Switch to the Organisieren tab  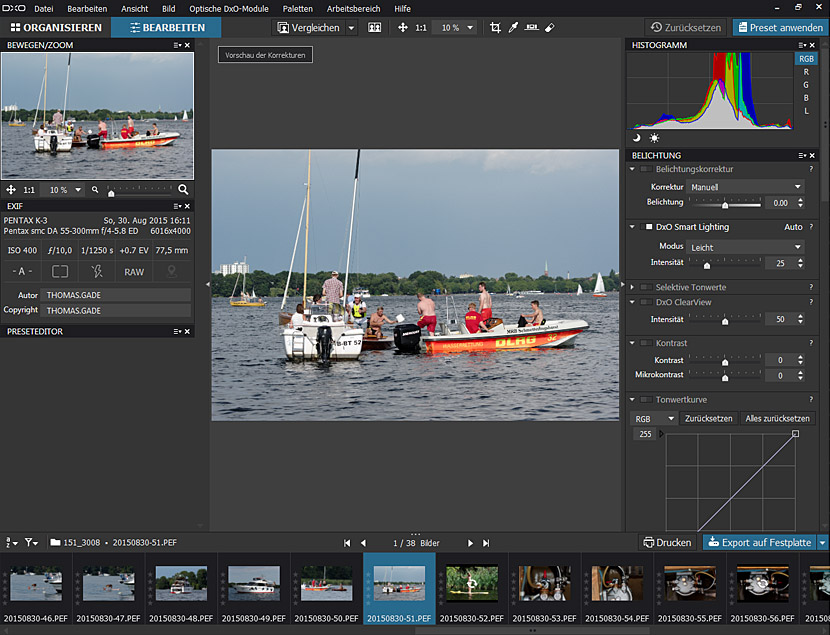[x=56, y=28]
